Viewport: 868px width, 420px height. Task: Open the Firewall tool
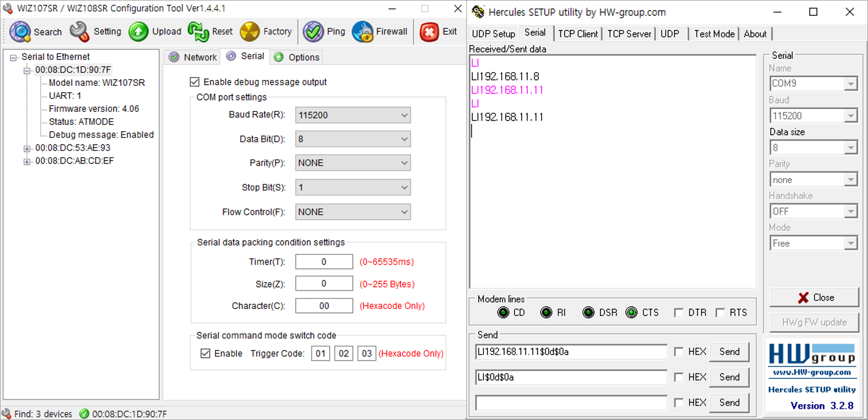coord(362,32)
